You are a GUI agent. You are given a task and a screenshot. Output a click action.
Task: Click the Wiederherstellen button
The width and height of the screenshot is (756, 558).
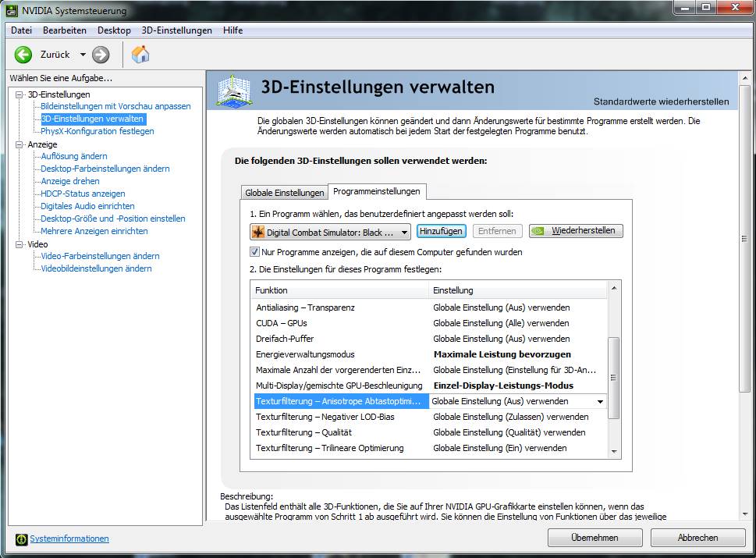(576, 231)
